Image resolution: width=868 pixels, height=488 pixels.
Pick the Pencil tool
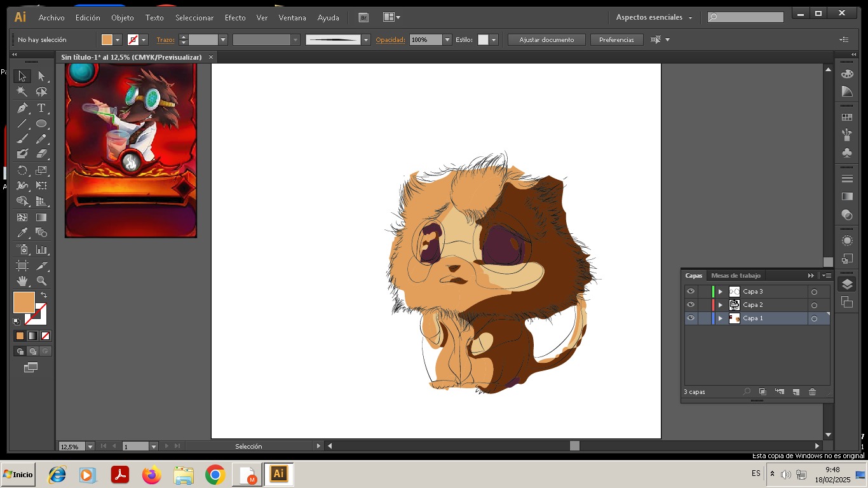pyautogui.click(x=41, y=139)
